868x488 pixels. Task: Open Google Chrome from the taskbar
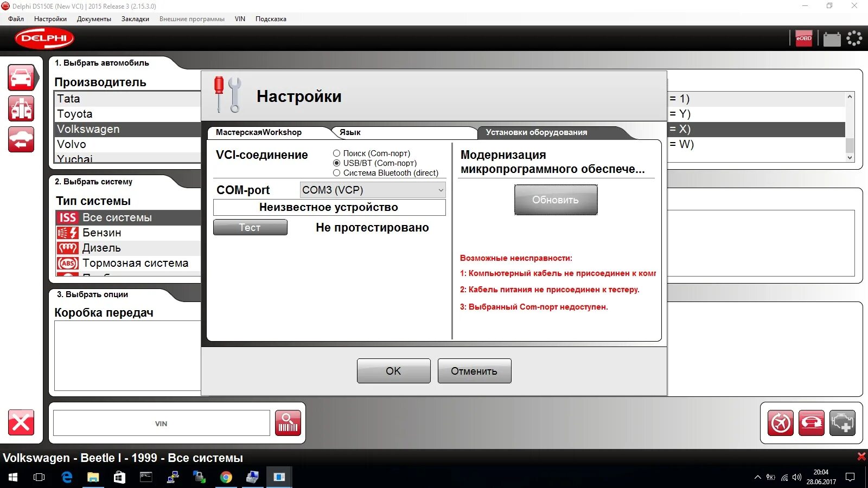coord(226,477)
